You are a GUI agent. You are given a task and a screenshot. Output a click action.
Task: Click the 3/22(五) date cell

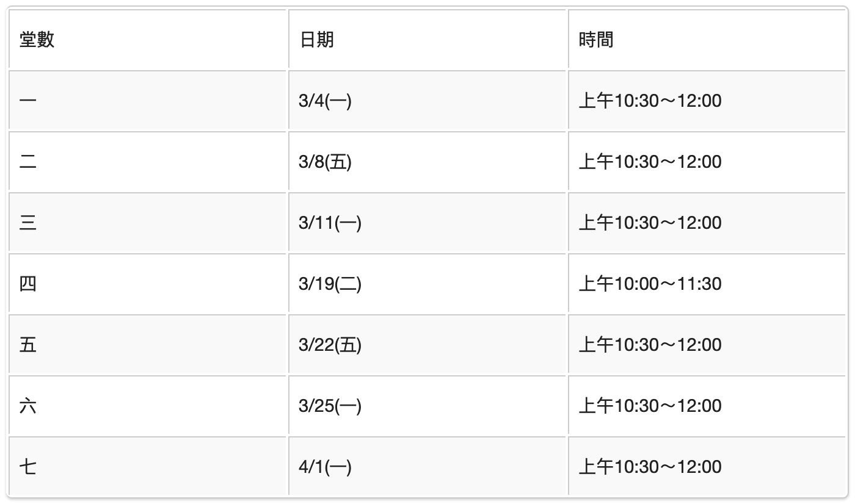point(330,345)
